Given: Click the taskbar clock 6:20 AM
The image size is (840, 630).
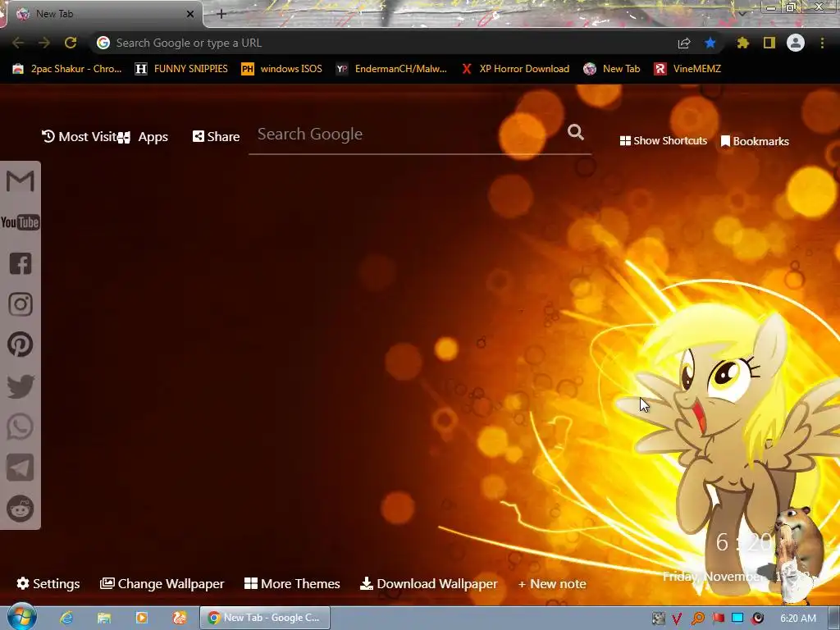Looking at the screenshot, I should pyautogui.click(x=797, y=619).
